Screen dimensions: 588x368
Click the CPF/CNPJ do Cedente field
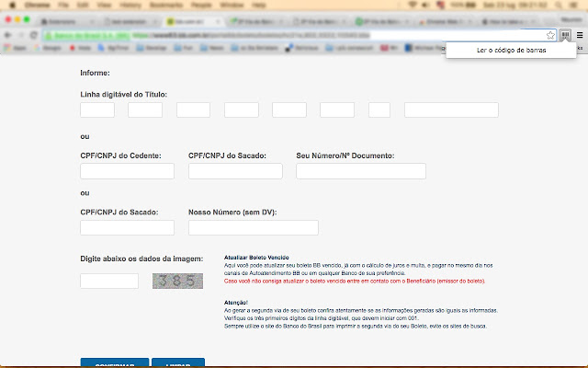pos(127,171)
